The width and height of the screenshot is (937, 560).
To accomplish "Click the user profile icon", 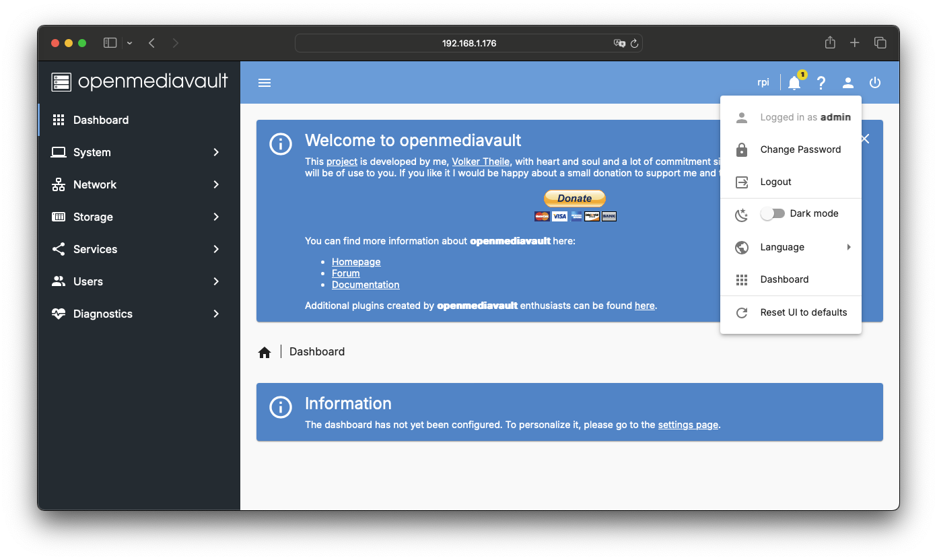I will coord(848,83).
